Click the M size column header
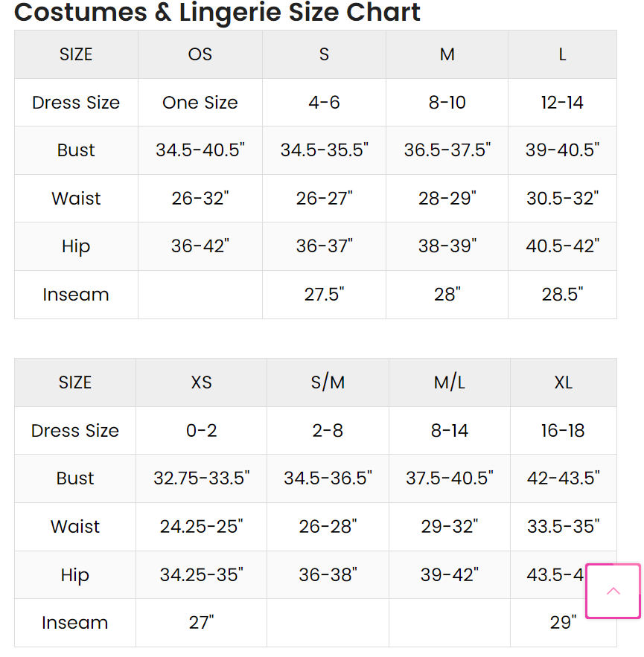644x657 pixels. click(447, 54)
